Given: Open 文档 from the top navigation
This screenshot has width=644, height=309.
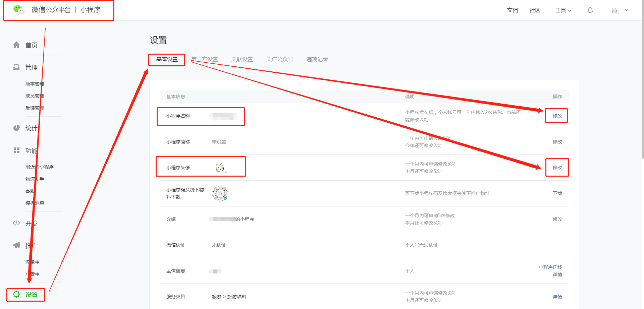Looking at the screenshot, I should pyautogui.click(x=512, y=10).
